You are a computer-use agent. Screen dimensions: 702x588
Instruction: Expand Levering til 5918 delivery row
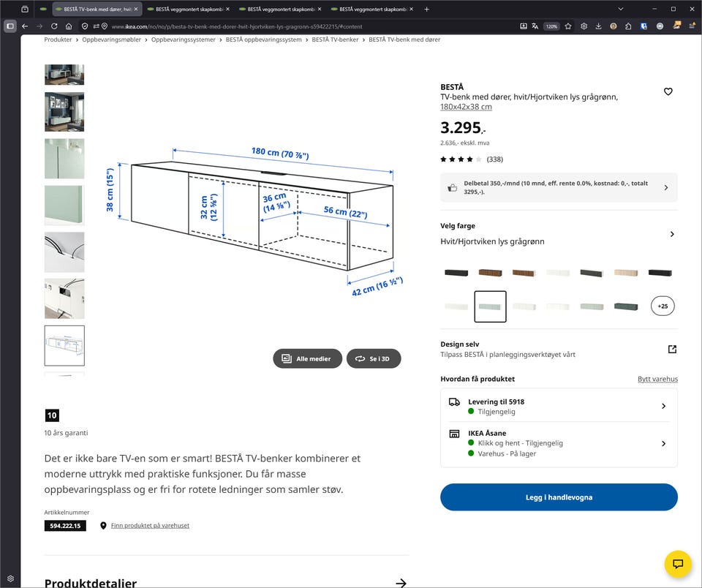(559, 406)
